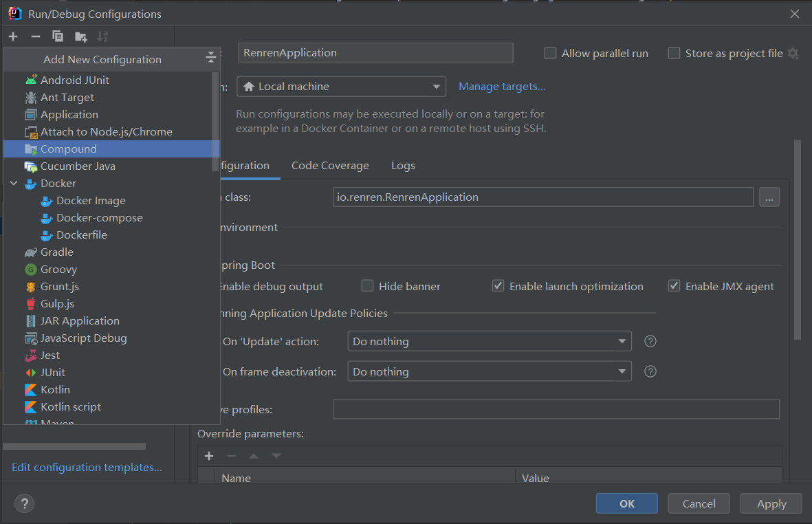
Task: Open the Local machine target dropdown
Action: pyautogui.click(x=341, y=87)
